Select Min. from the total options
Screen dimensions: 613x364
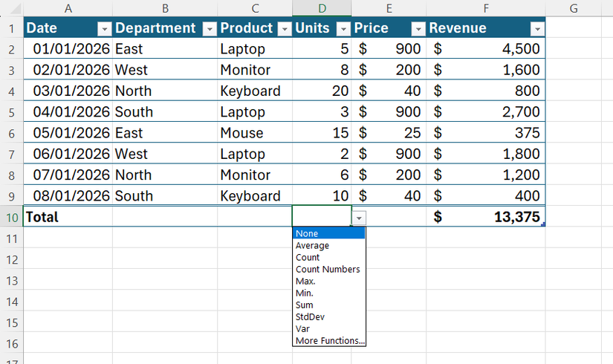tap(305, 293)
